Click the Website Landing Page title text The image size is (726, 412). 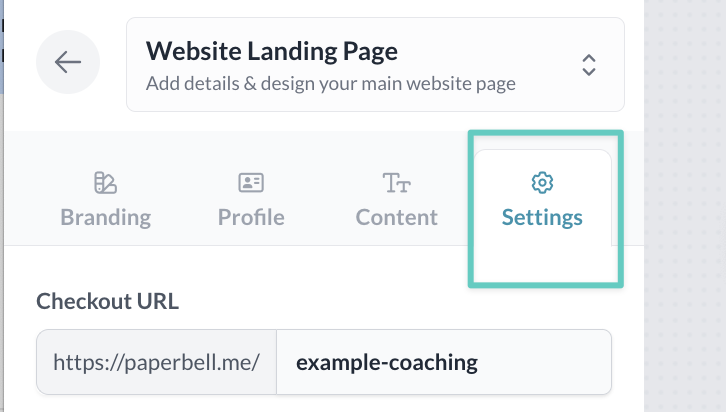click(x=271, y=50)
